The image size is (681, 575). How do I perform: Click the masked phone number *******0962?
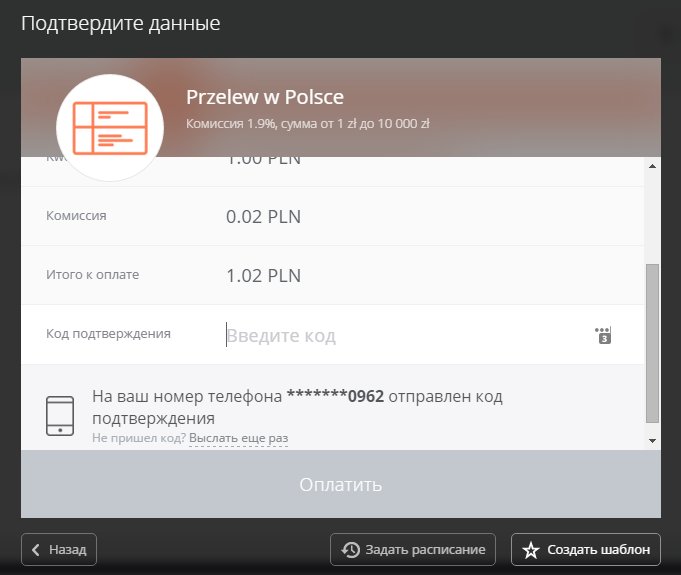(335, 397)
